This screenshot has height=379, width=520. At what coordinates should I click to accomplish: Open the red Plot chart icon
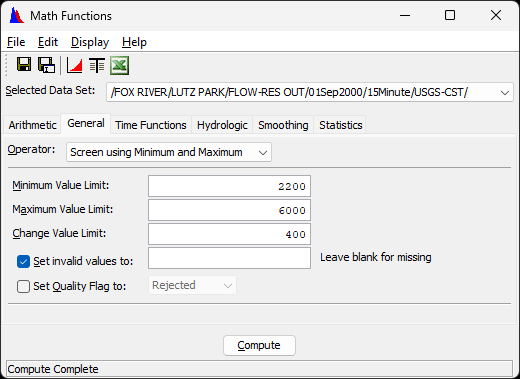[75, 65]
